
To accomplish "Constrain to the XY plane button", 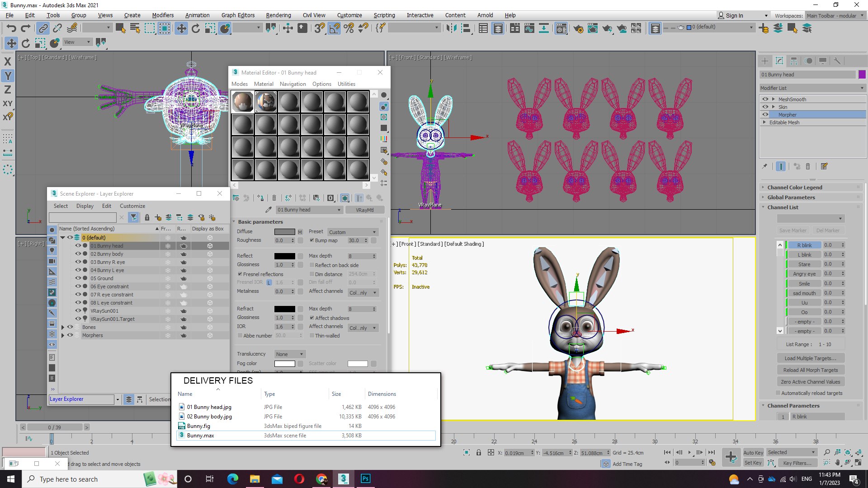I will tap(8, 103).
